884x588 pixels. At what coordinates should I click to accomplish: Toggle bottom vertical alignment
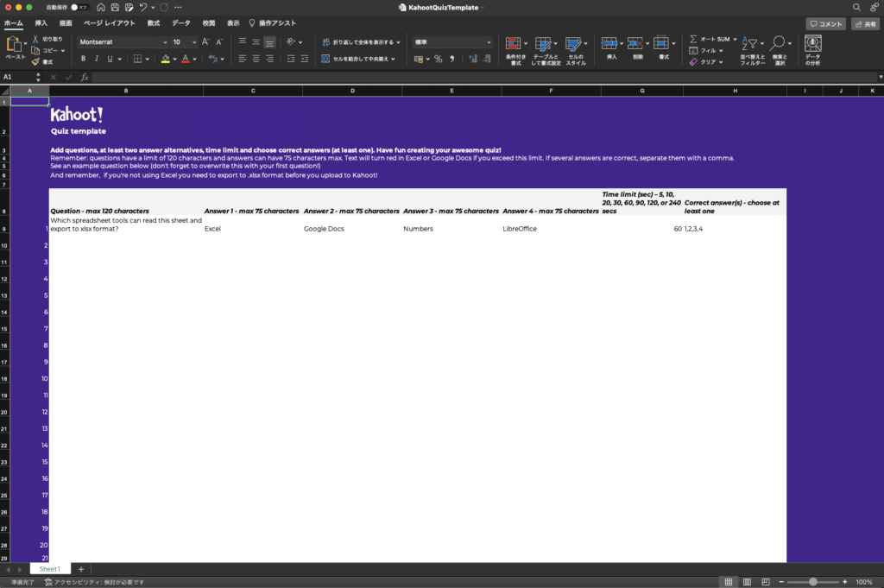[x=269, y=41]
